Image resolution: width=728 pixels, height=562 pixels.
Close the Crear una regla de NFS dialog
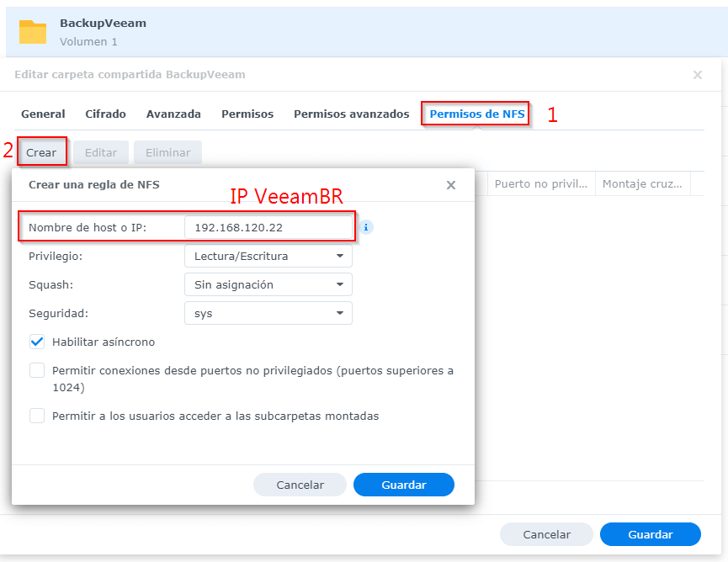pos(451,185)
